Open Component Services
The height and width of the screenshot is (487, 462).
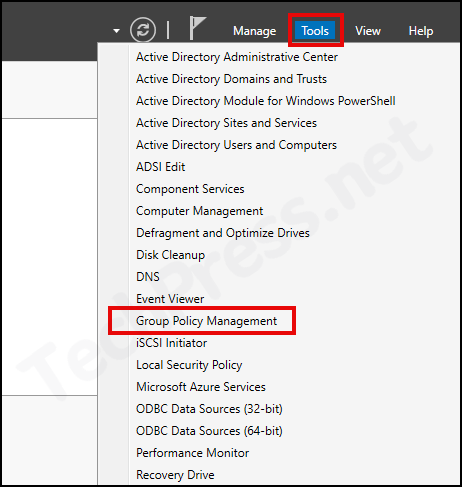pyautogui.click(x=190, y=189)
